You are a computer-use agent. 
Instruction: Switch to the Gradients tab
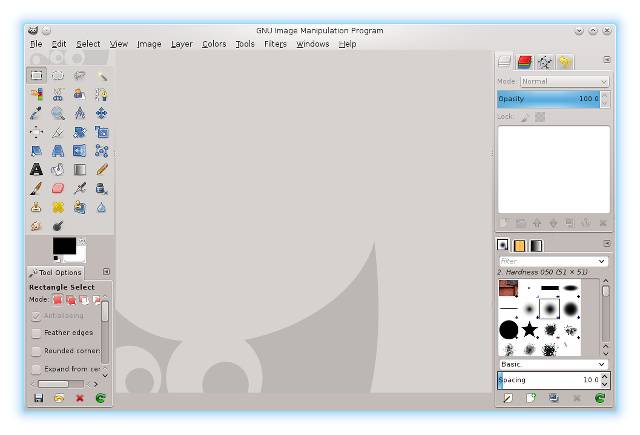click(x=536, y=245)
